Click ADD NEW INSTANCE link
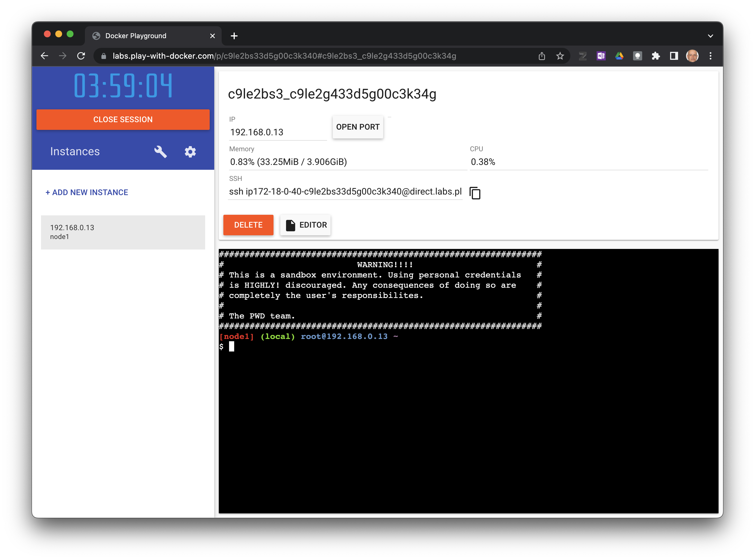 pyautogui.click(x=87, y=193)
